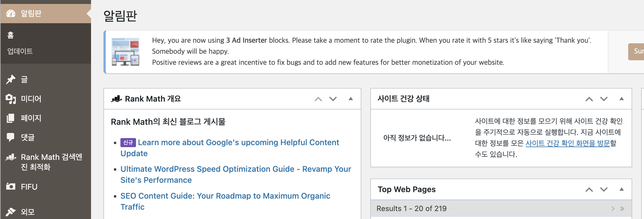This screenshot has height=219, width=644.
Task: Click the 신규 new badge
Action: [x=128, y=143]
